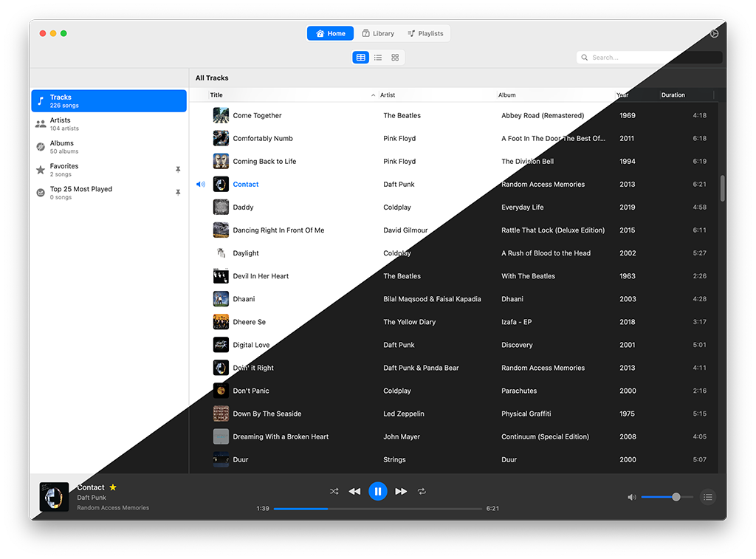Select the track title Dreaming With a Broken Heart
Screen dimensions: 756x559
[x=281, y=436]
